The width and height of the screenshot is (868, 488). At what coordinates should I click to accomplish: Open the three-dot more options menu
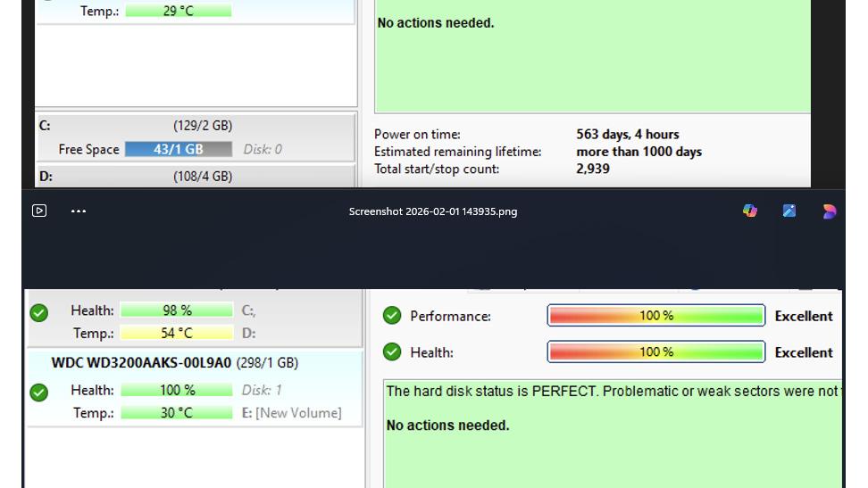[x=79, y=211]
